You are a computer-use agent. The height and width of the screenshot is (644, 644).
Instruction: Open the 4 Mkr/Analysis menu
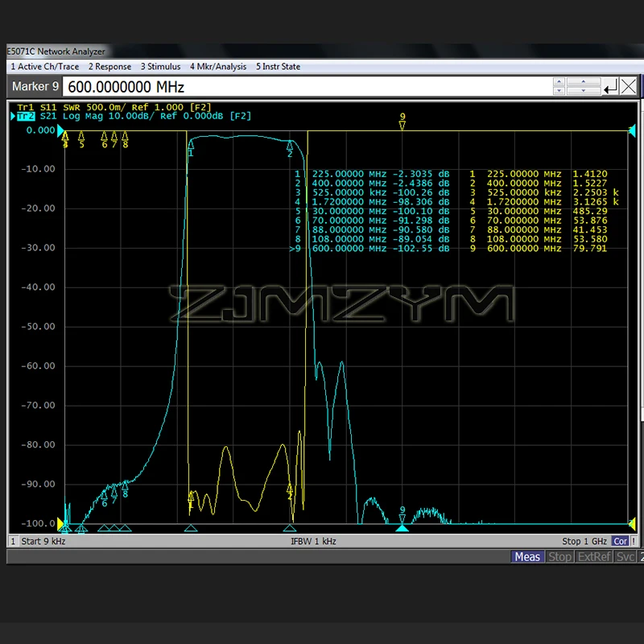[218, 67]
